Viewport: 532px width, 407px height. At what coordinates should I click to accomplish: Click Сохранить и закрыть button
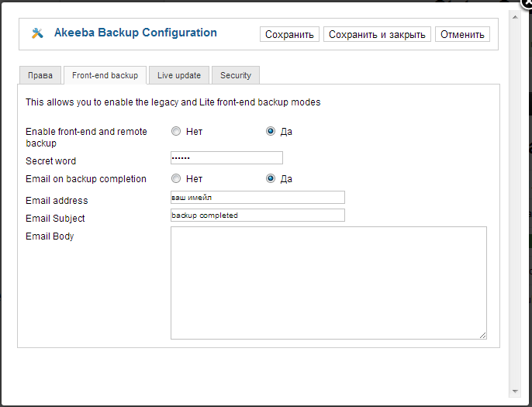point(377,34)
